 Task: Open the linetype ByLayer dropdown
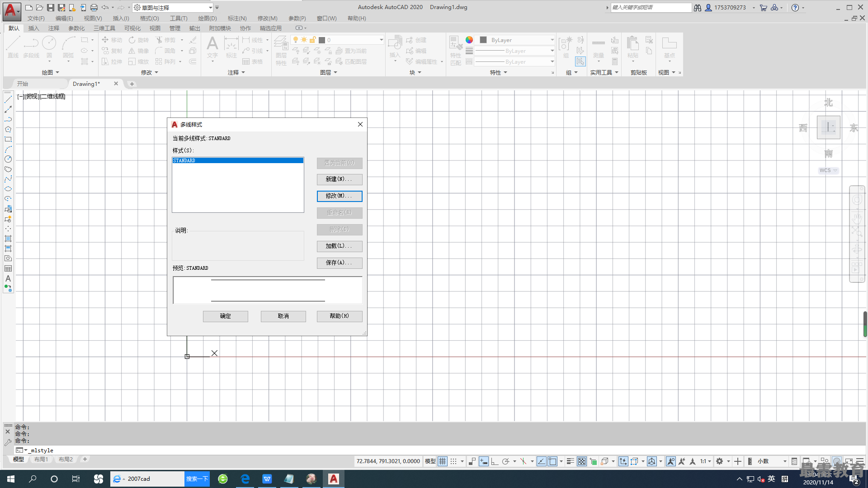pyautogui.click(x=515, y=61)
